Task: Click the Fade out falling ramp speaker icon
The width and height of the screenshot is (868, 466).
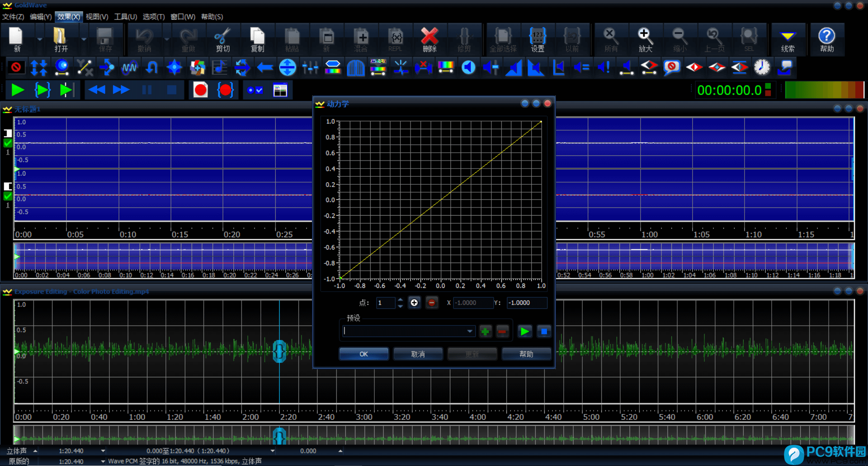Action: (536, 68)
